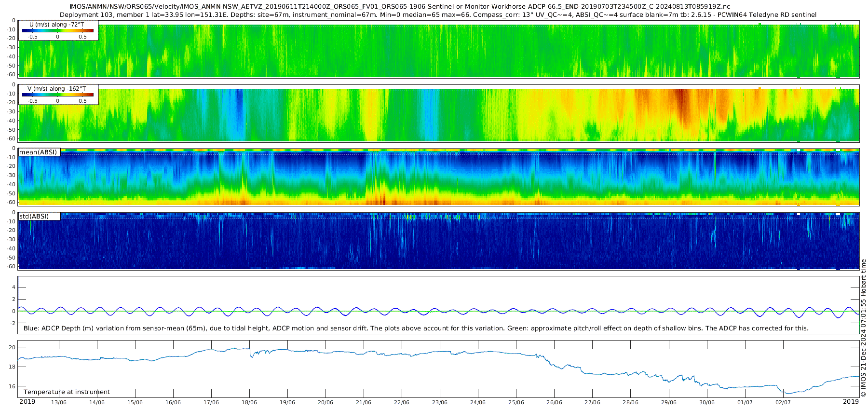Select the 02/07 date tick label

(783, 402)
